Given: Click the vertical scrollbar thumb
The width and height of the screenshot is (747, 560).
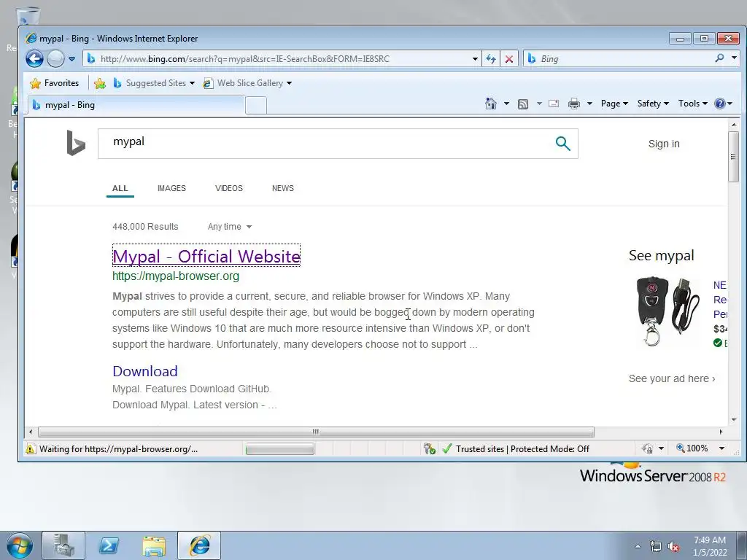Looking at the screenshot, I should pyautogui.click(x=734, y=156).
